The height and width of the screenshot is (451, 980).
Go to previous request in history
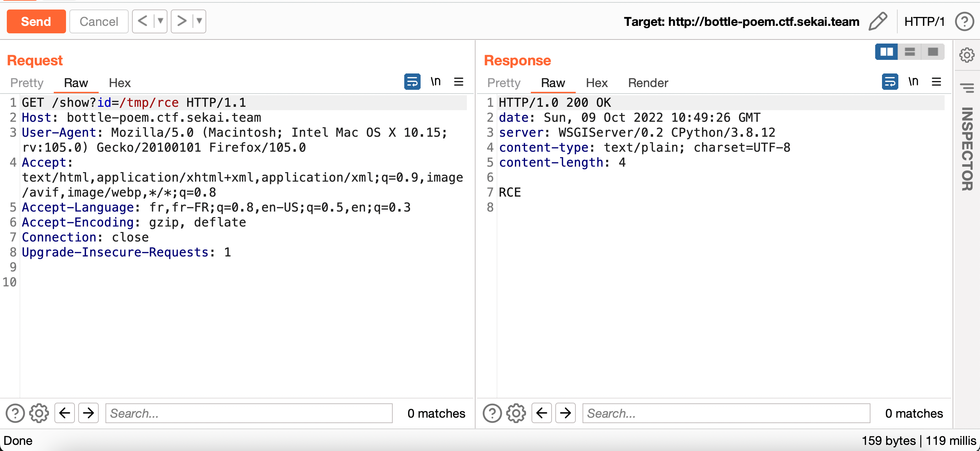pyautogui.click(x=143, y=21)
